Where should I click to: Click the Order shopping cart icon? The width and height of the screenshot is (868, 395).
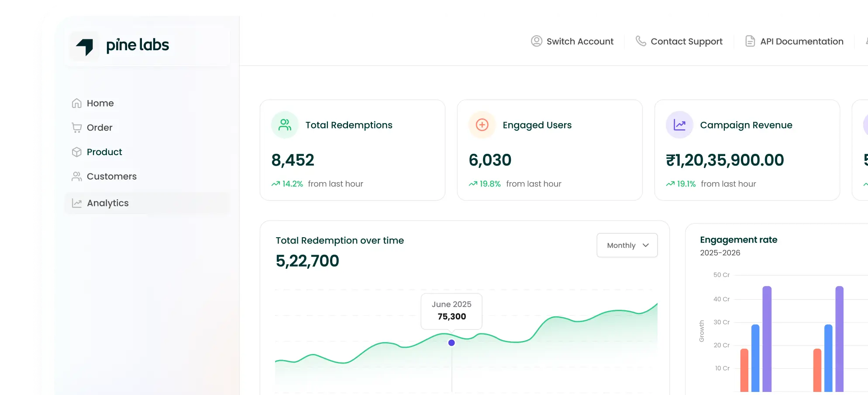[x=77, y=128]
